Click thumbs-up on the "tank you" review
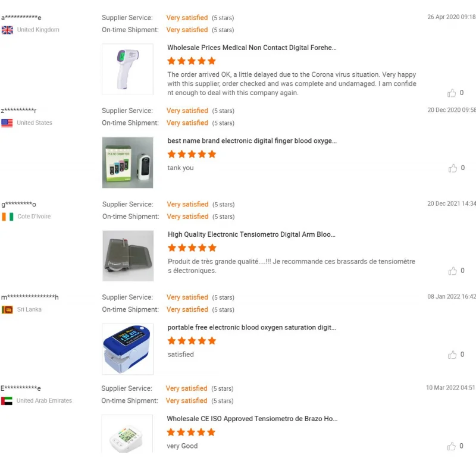The image size is (476, 464). click(452, 168)
